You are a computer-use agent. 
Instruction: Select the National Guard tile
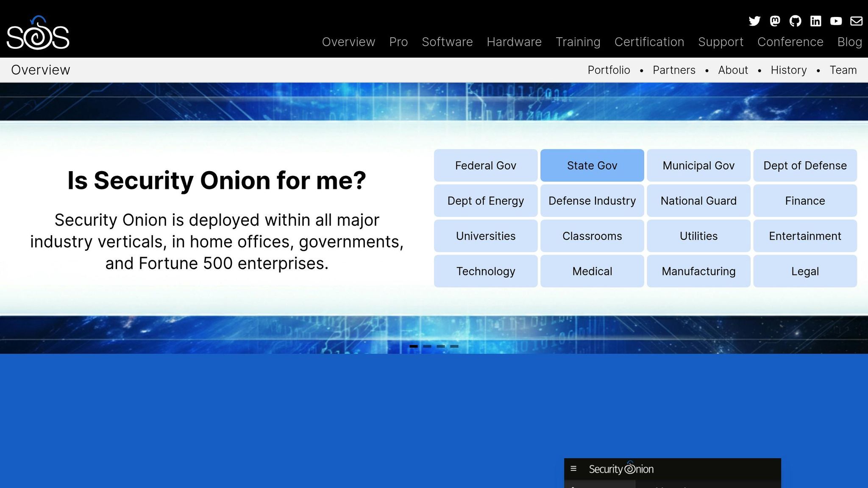pos(698,200)
